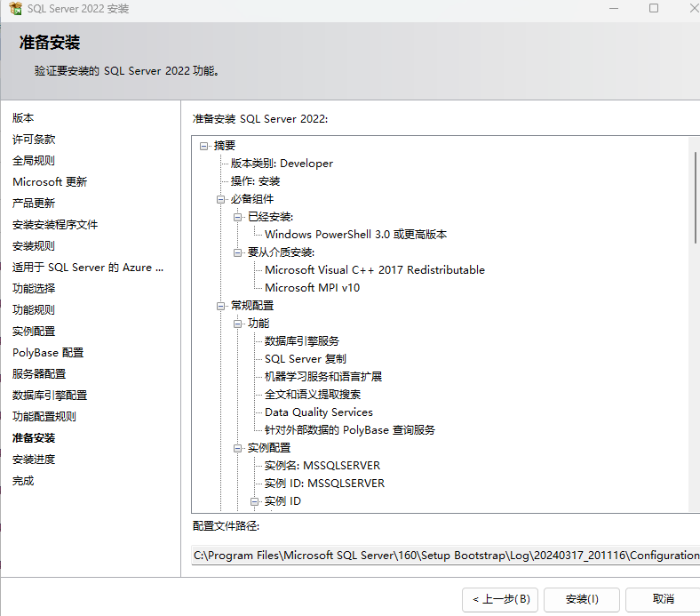The width and height of the screenshot is (700, 616).
Task: Select 数据库引擎配置 step in sidebar
Action: (x=50, y=396)
